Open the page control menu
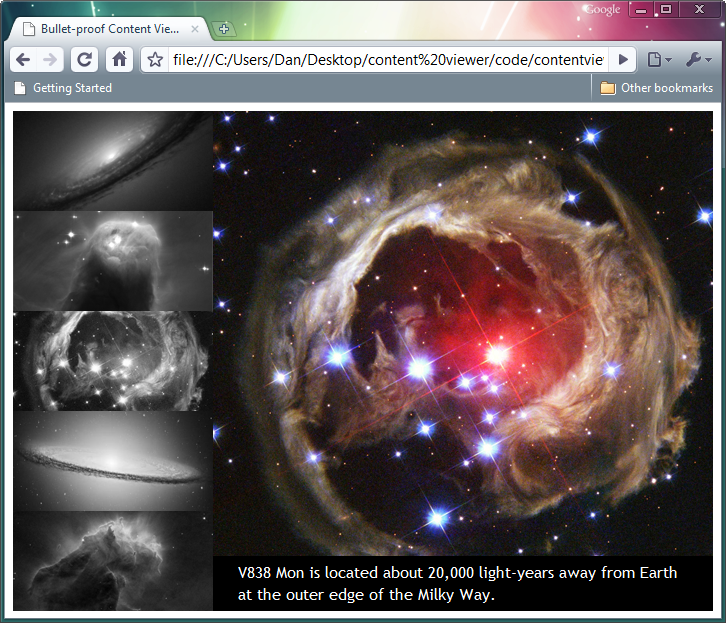Image resolution: width=726 pixels, height=623 pixels. click(659, 60)
